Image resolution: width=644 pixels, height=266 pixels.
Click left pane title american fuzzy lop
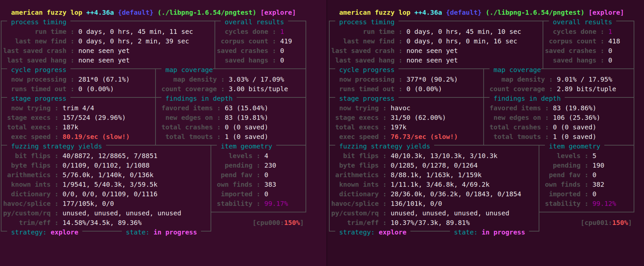click(x=47, y=13)
